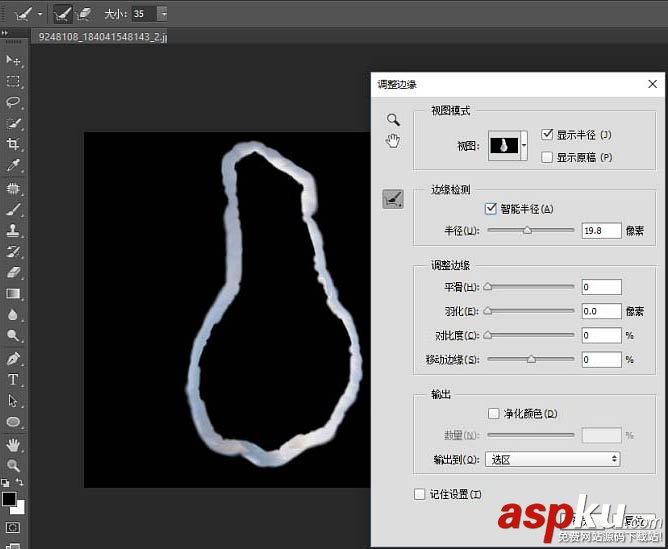This screenshot has width=668, height=549.
Task: Click the 对比度 percentage input field
Action: (x=601, y=335)
